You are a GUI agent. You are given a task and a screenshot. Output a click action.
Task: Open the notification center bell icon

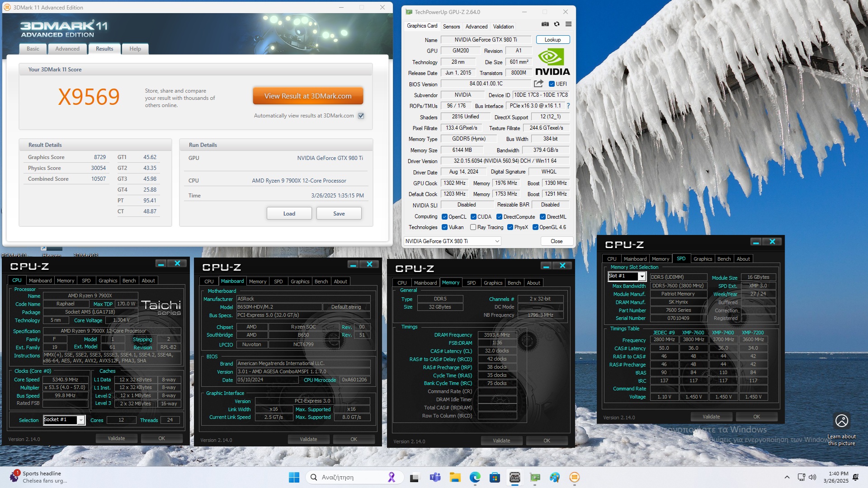click(x=855, y=477)
